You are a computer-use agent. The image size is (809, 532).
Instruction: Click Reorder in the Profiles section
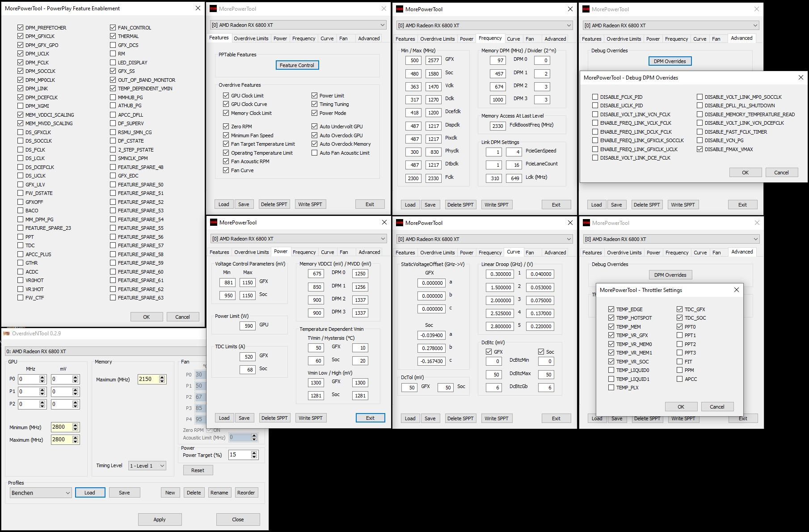pyautogui.click(x=246, y=493)
